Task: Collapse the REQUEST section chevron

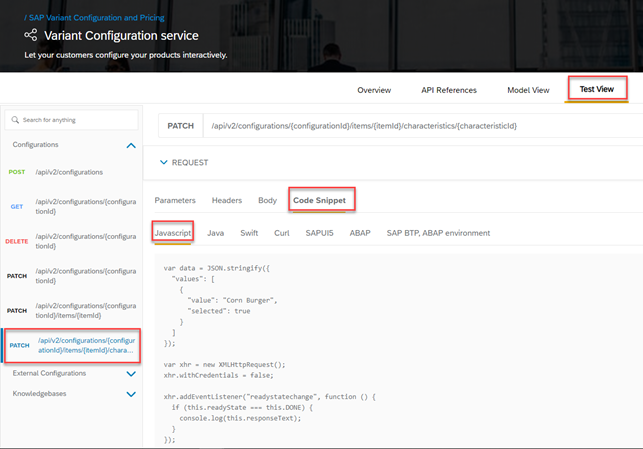Action: [164, 162]
